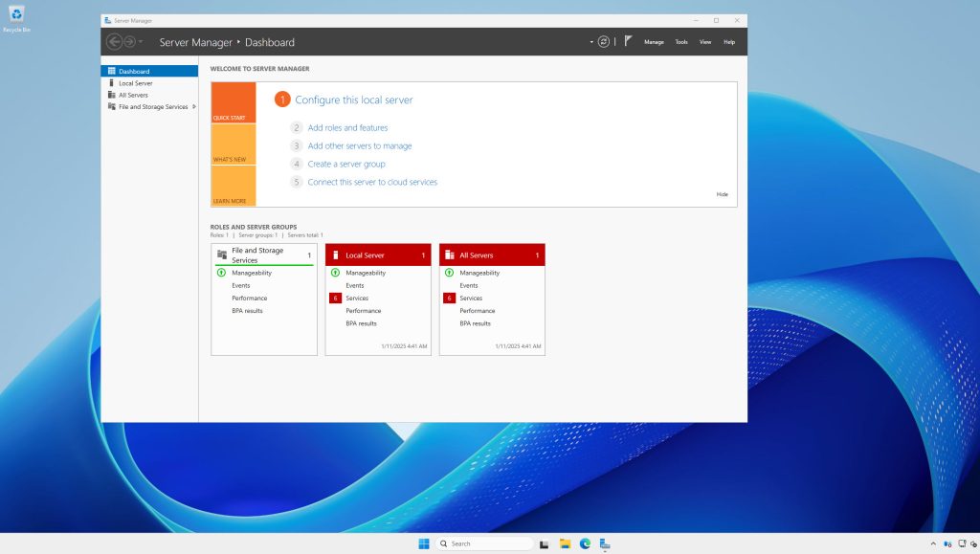Click Events in File and Storage tile

pos(240,285)
